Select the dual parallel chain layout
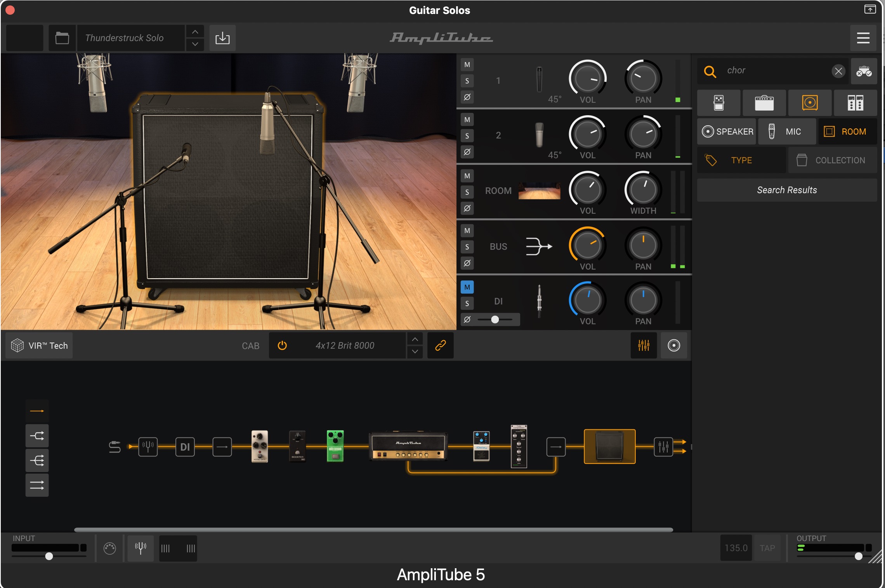The image size is (885, 588). (37, 485)
